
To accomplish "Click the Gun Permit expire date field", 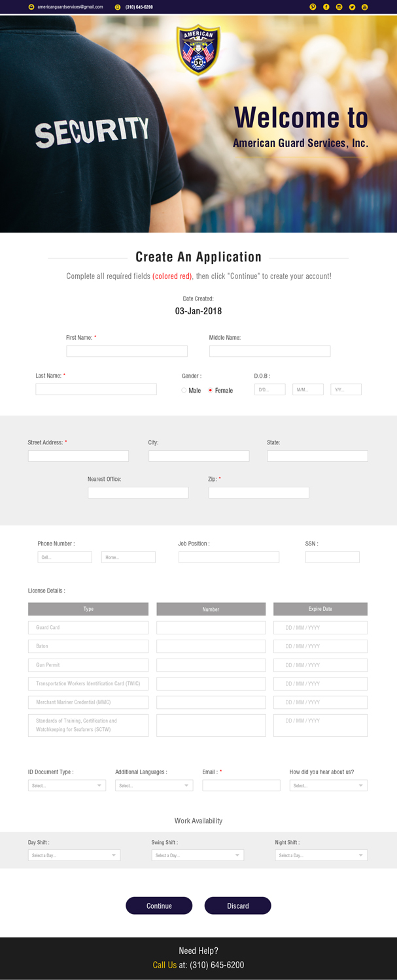I will point(320,665).
